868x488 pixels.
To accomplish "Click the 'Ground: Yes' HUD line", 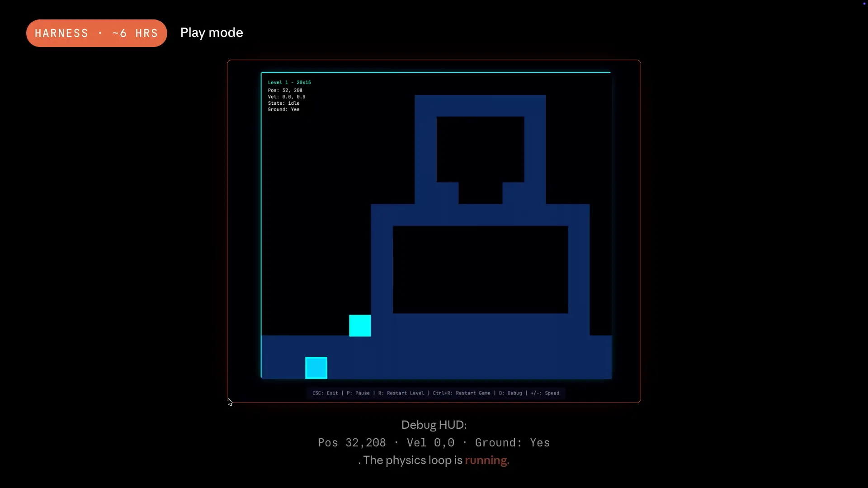I will (x=283, y=109).
